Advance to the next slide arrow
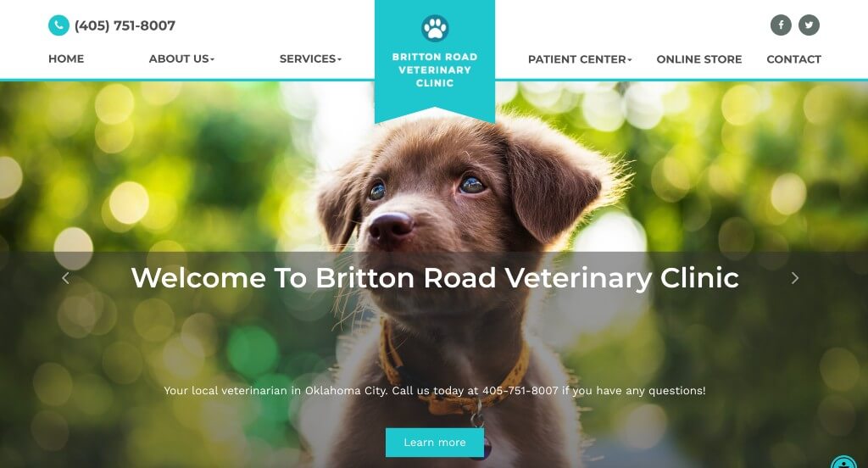868x468 pixels. pos(795,278)
